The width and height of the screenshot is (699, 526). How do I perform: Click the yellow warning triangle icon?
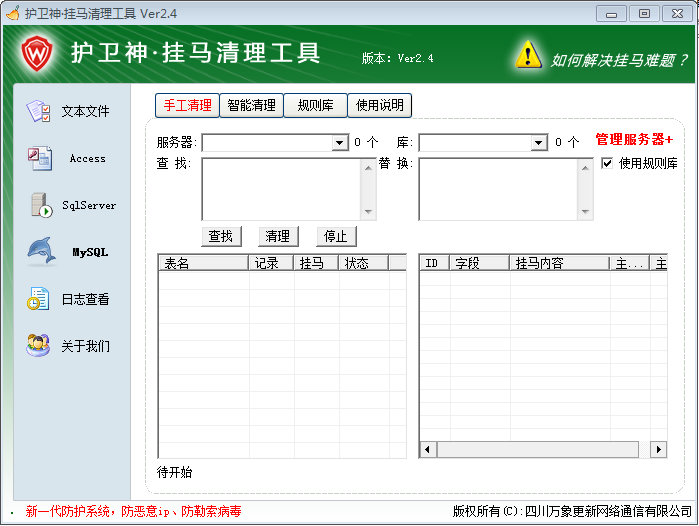pos(528,55)
